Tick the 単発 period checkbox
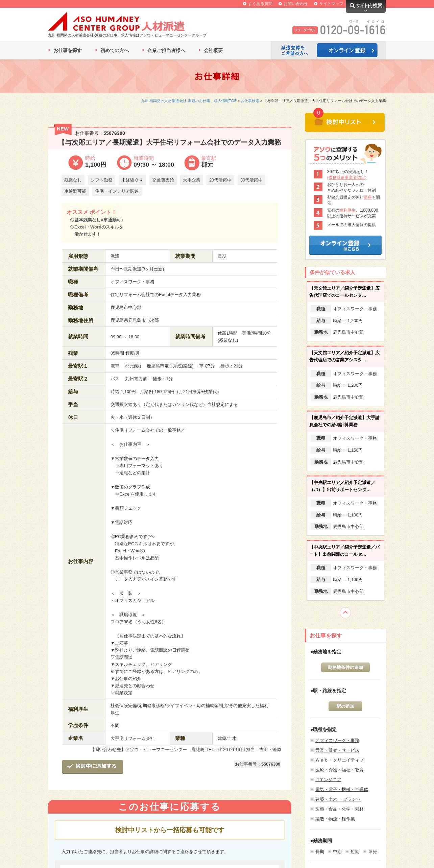The height and width of the screenshot is (868, 434). (x=365, y=851)
